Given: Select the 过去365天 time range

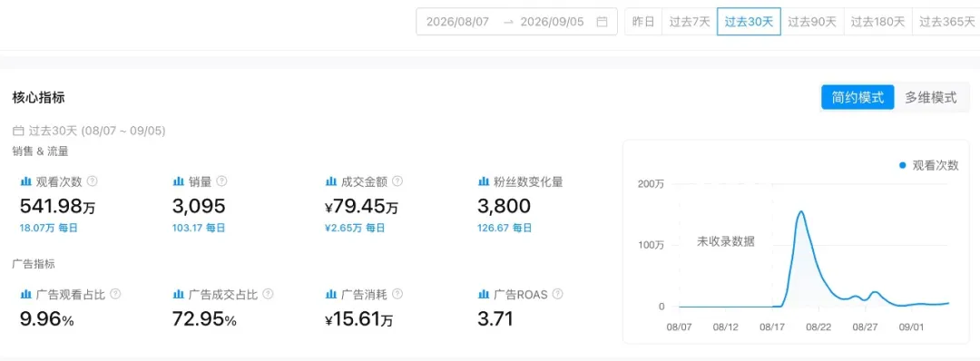Looking at the screenshot, I should pyautogui.click(x=946, y=22).
